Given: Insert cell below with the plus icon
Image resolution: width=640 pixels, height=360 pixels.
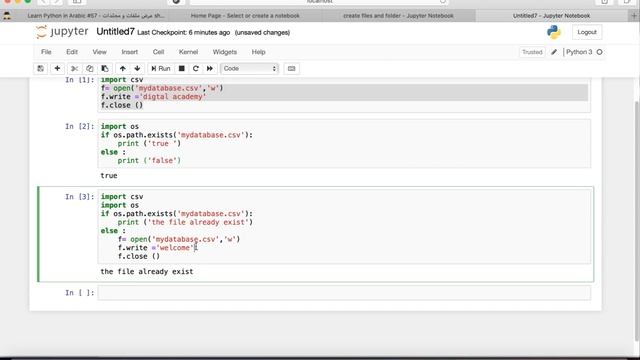Looking at the screenshot, I should pos(57,69).
